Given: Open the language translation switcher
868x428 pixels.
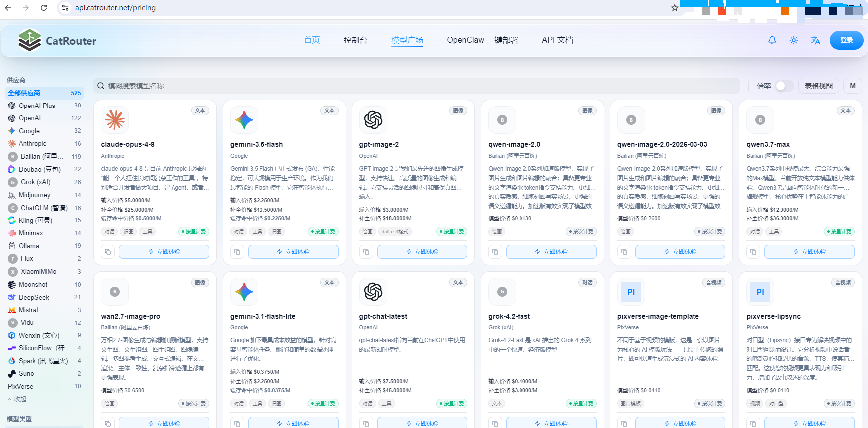Looking at the screenshot, I should 816,40.
